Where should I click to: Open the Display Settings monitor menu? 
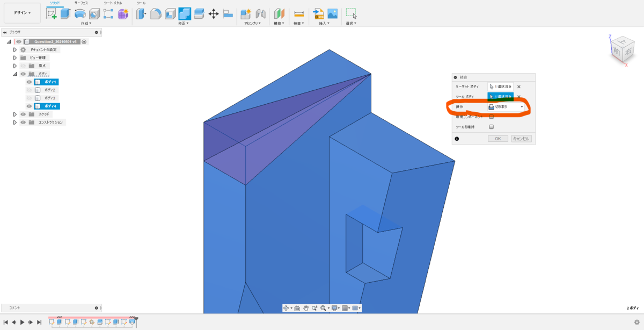coord(334,308)
